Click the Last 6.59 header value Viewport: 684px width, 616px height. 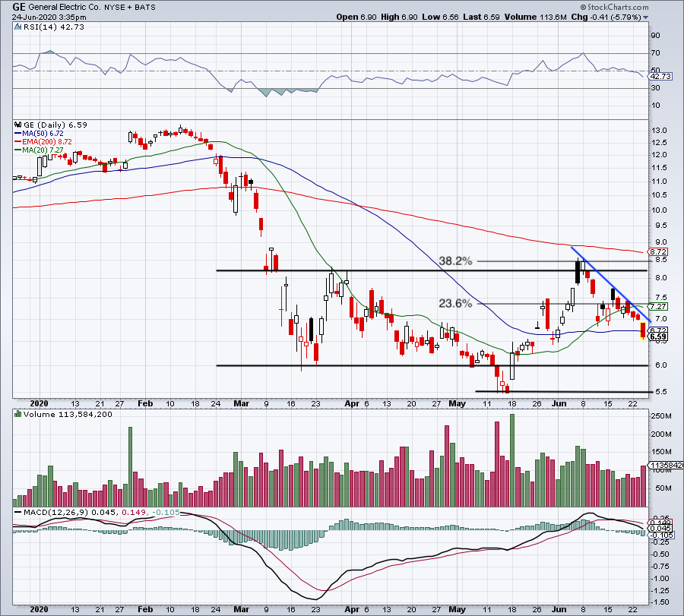481,17
